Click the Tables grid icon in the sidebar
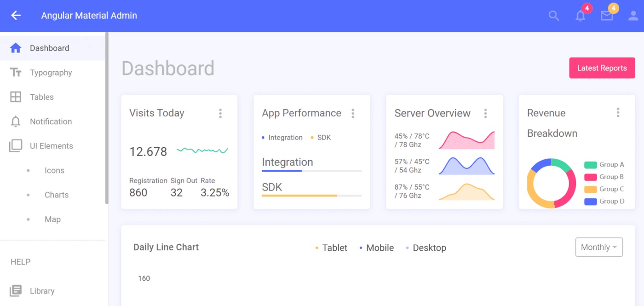The image size is (644, 306). pyautogui.click(x=16, y=97)
